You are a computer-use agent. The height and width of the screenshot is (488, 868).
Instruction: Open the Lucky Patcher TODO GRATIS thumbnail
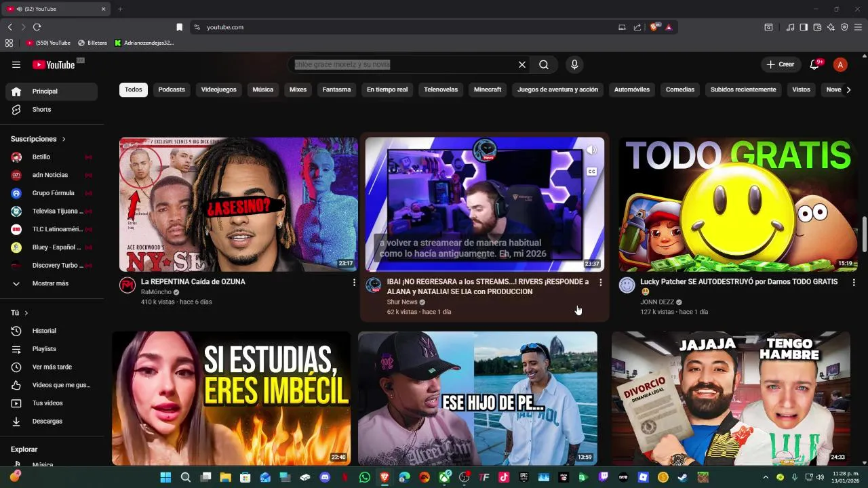point(738,205)
